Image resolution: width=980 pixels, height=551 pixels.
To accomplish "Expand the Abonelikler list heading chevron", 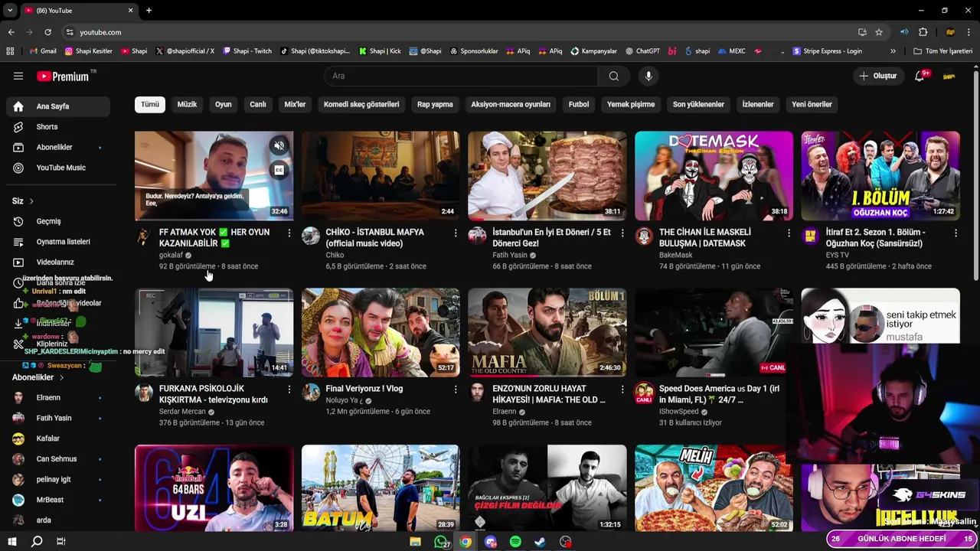I will [x=61, y=377].
